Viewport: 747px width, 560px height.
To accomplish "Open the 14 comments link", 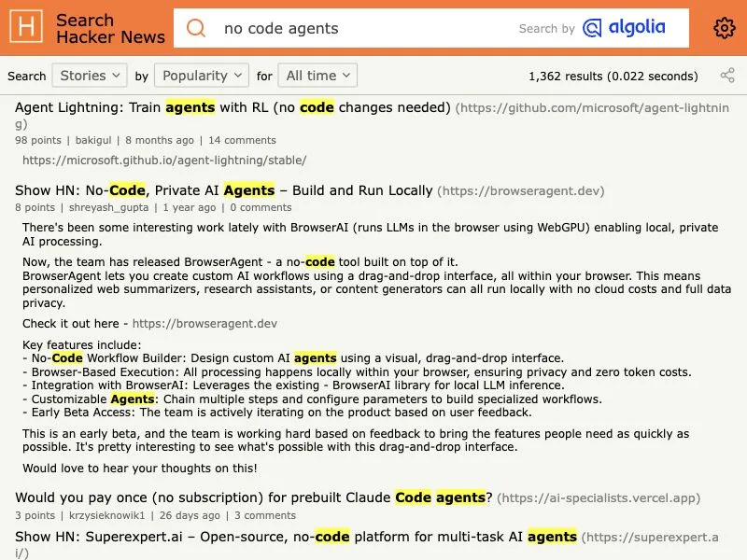I will (x=242, y=140).
